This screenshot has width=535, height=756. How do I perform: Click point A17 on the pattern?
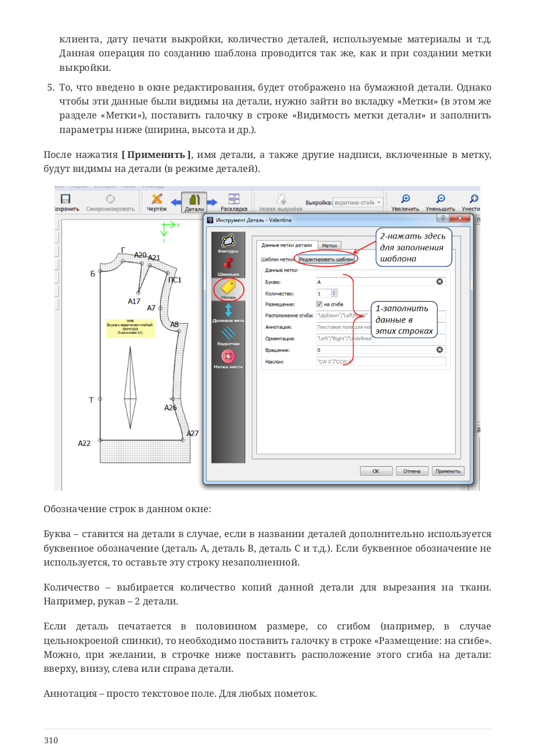138,293
